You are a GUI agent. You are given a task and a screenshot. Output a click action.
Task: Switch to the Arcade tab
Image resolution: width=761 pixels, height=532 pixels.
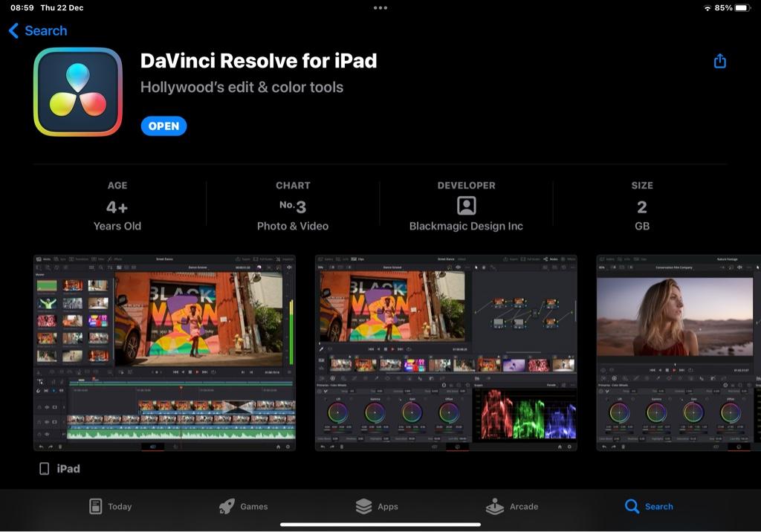(512, 506)
